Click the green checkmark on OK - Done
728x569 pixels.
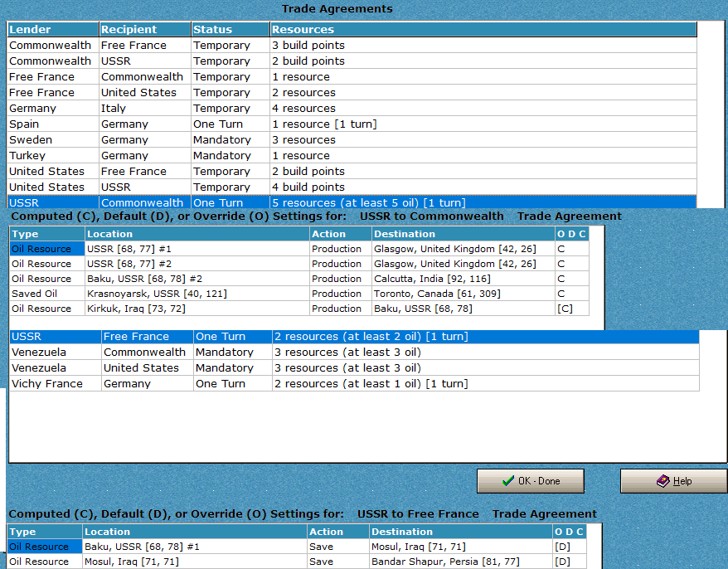[508, 481]
